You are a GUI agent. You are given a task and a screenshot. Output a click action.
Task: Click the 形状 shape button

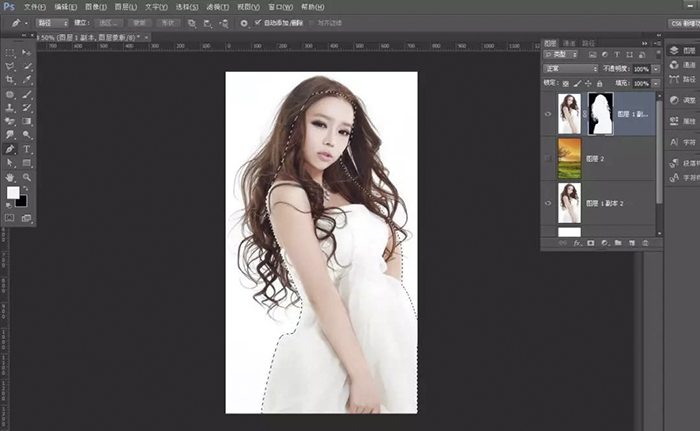tap(167, 22)
